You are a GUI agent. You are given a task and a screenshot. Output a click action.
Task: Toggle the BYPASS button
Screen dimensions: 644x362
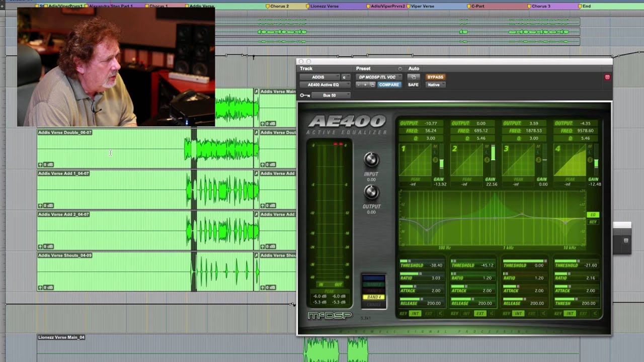pos(435,77)
